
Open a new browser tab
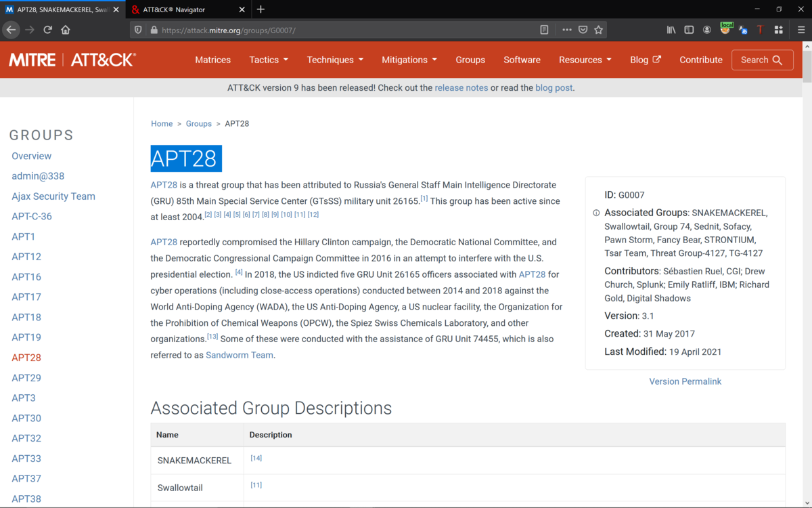(261, 9)
